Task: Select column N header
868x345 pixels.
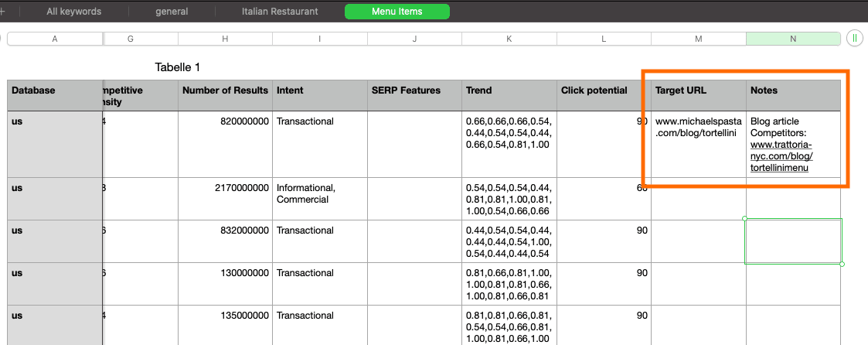Action: (x=793, y=39)
